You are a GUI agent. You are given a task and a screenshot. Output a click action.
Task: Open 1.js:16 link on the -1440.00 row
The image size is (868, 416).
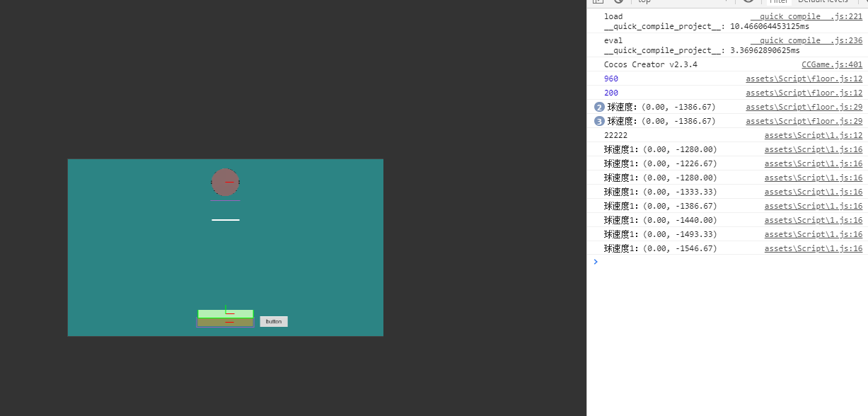(814, 220)
